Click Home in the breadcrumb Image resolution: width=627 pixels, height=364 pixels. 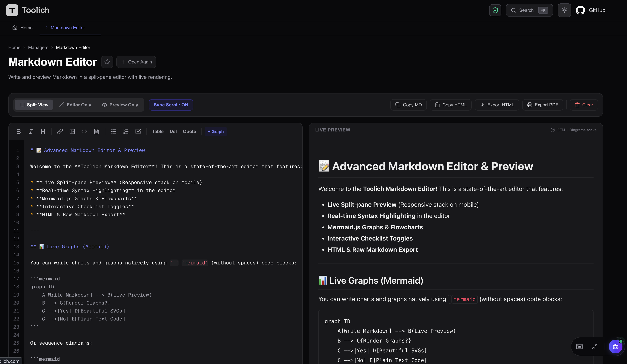pyautogui.click(x=14, y=47)
